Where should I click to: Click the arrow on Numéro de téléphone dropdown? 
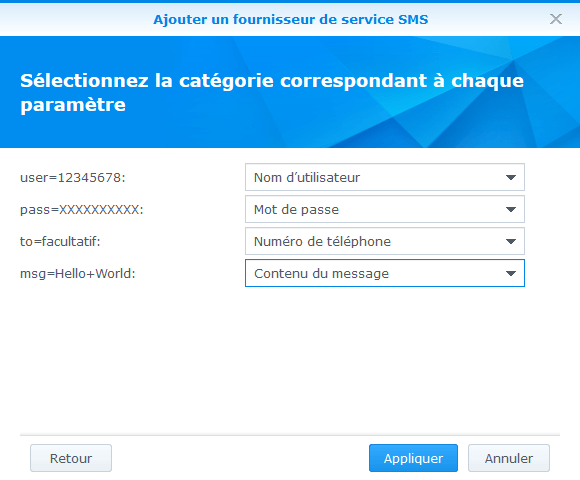[x=511, y=241]
